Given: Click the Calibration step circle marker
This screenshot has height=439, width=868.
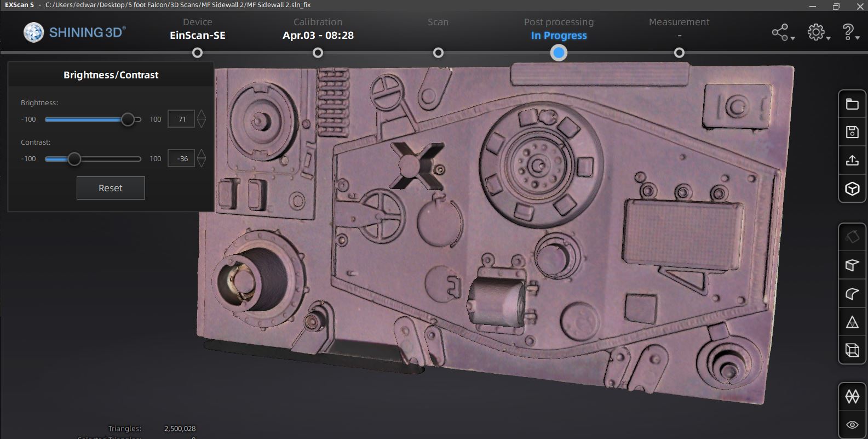Looking at the screenshot, I should 318,53.
